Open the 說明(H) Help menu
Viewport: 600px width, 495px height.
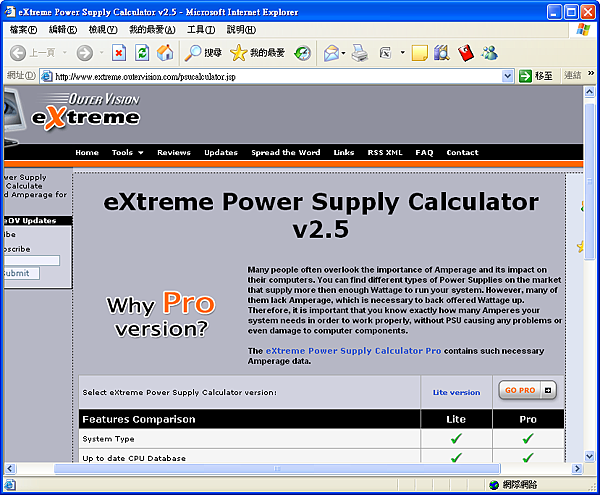coord(241,29)
